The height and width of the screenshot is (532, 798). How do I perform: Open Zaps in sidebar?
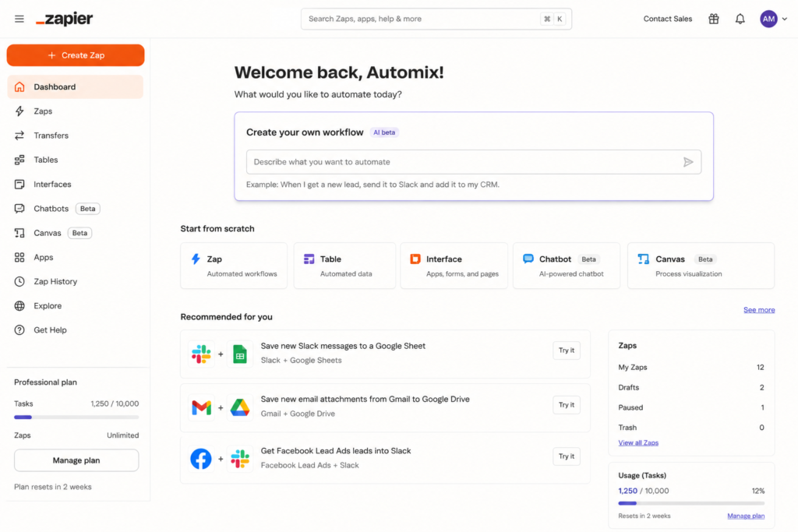76,111
